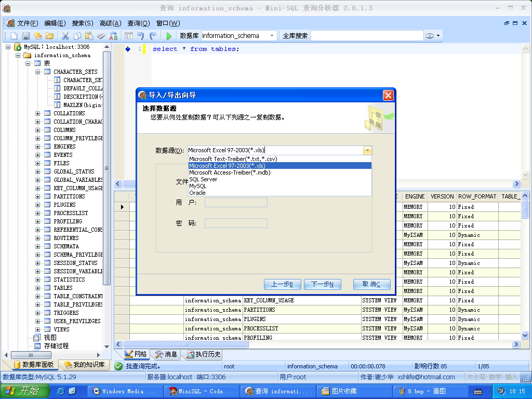Click the undo arrow icon

click(x=140, y=36)
